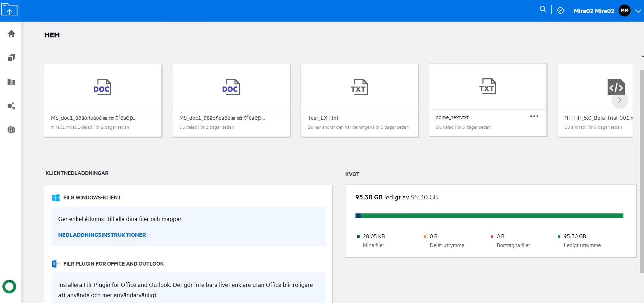Click the MM user avatar
Image resolution: width=644 pixels, height=303 pixels.
tap(624, 11)
